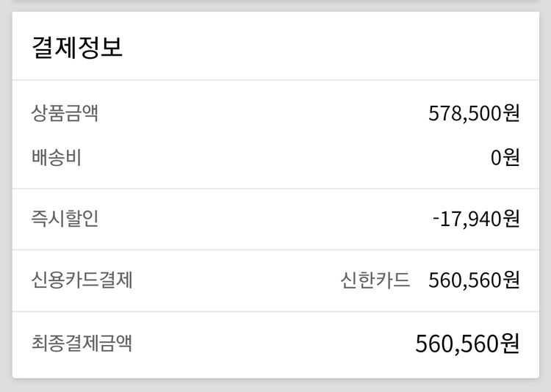The height and width of the screenshot is (392, 551).
Task: Select the 최종결제금액 label
Action: [82, 342]
